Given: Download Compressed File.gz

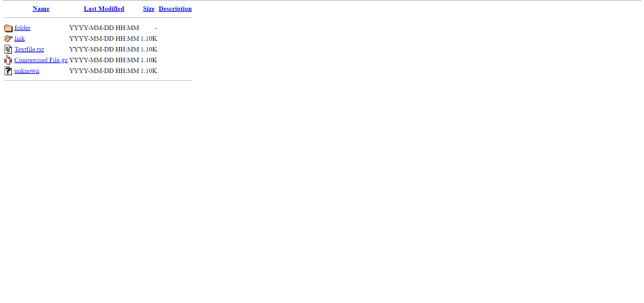Looking at the screenshot, I should 41,60.
